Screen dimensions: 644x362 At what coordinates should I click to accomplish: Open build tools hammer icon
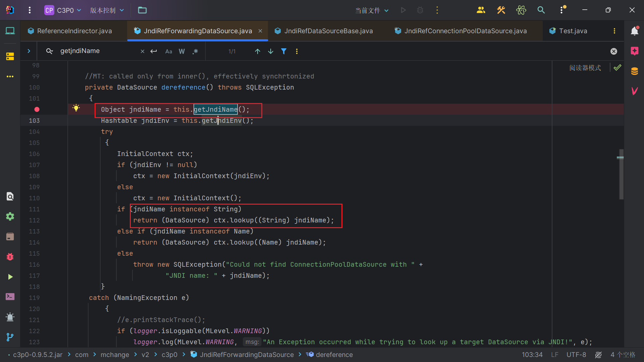click(501, 10)
